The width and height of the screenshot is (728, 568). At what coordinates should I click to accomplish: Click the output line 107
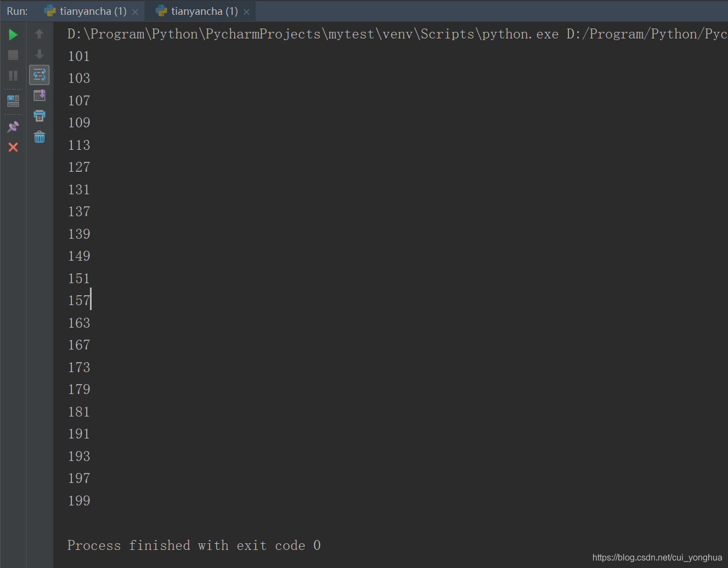pyautogui.click(x=79, y=100)
